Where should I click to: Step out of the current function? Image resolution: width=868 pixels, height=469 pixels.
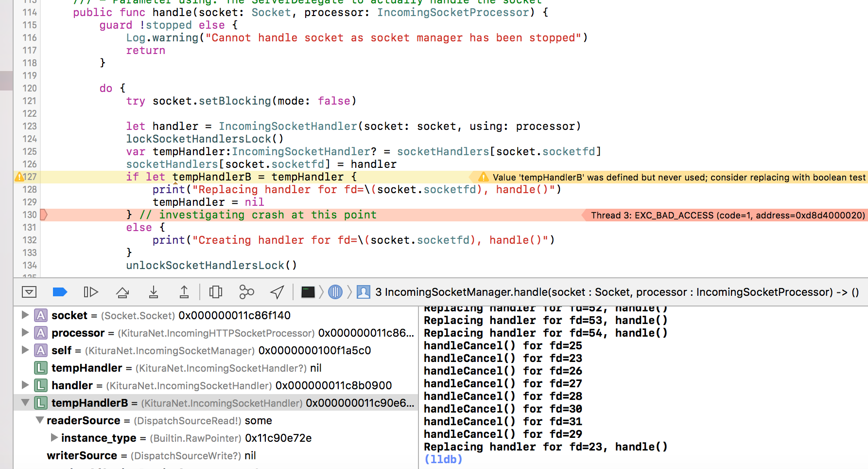[184, 292]
